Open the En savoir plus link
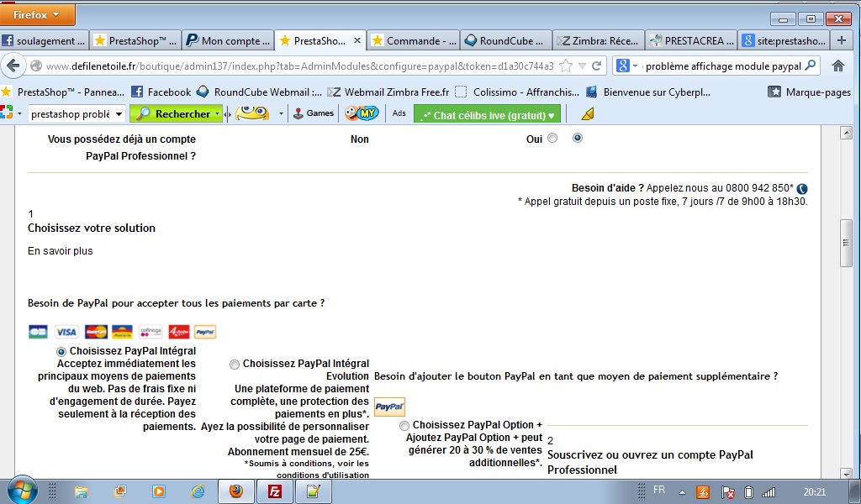The width and height of the screenshot is (861, 504). point(61,251)
